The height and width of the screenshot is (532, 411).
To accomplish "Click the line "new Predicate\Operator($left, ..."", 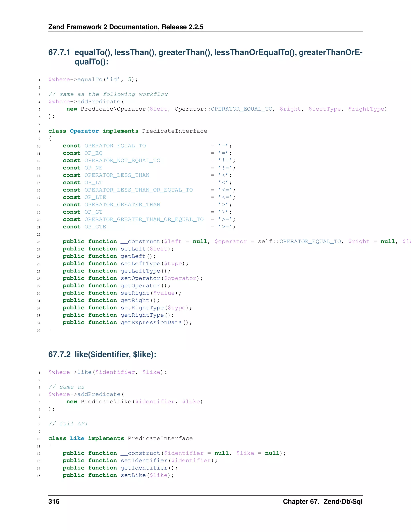I will 226,109.
